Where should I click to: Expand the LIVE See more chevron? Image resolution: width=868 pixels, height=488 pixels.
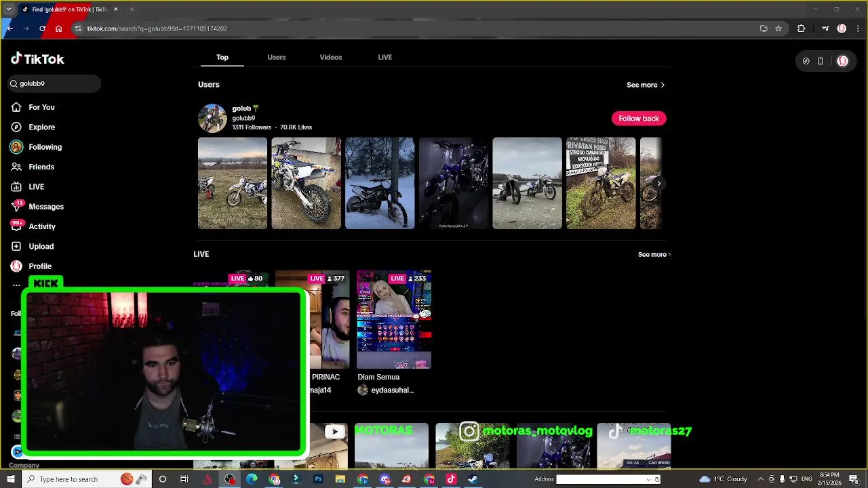click(x=669, y=255)
